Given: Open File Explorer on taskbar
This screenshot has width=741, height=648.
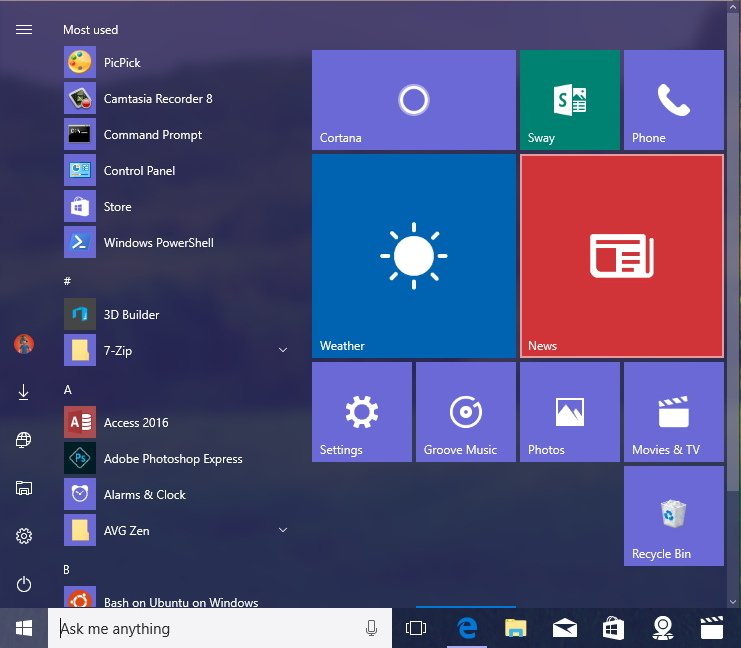Looking at the screenshot, I should click(516, 628).
